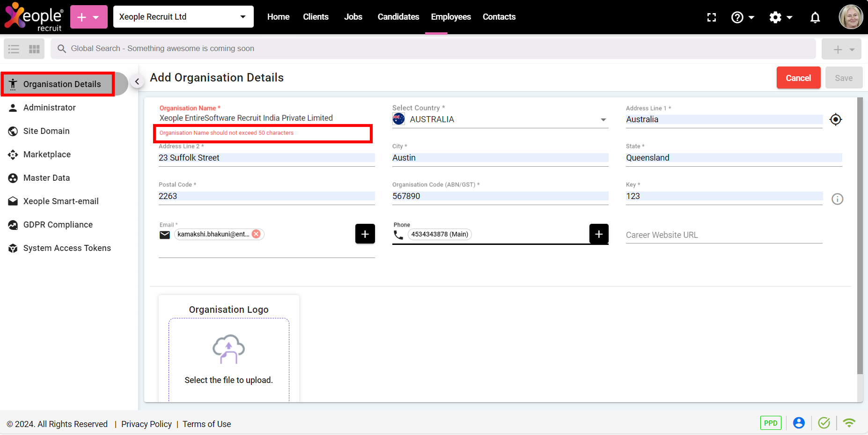Click the Key info icon
Viewport: 868px width, 435px height.
point(837,199)
